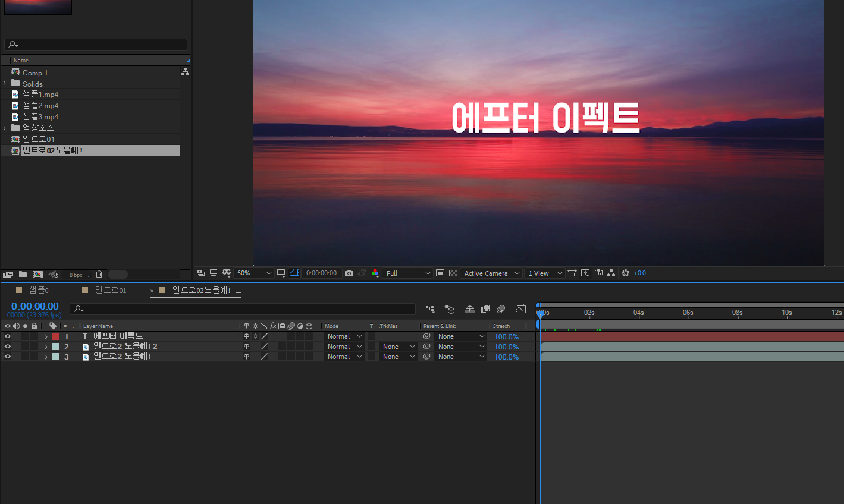Screen dimensions: 844x504
Task: Click the Stretch value 100.0% of layer 1
Action: 506,336
